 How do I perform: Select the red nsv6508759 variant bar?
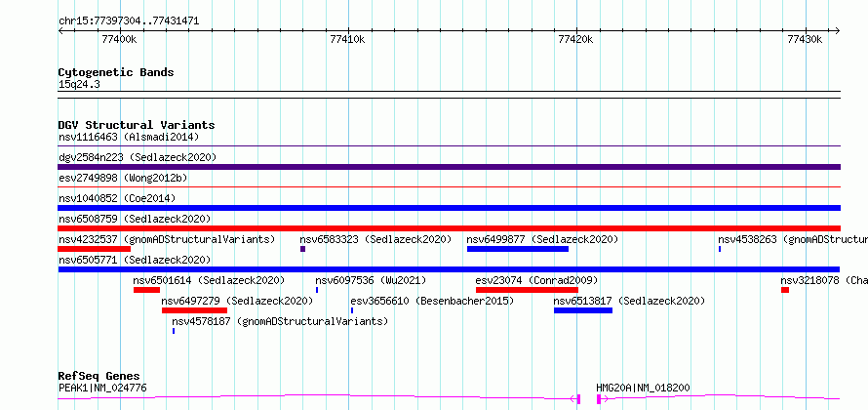pyautogui.click(x=449, y=228)
